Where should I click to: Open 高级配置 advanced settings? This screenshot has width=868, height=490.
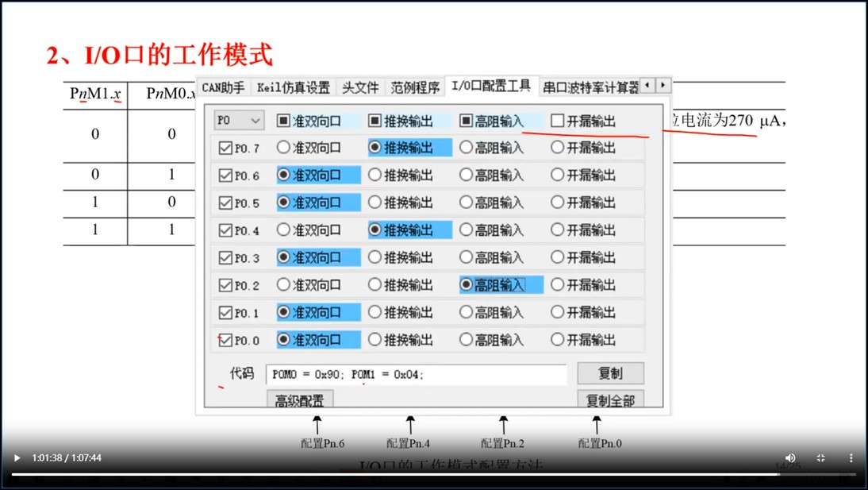(299, 400)
